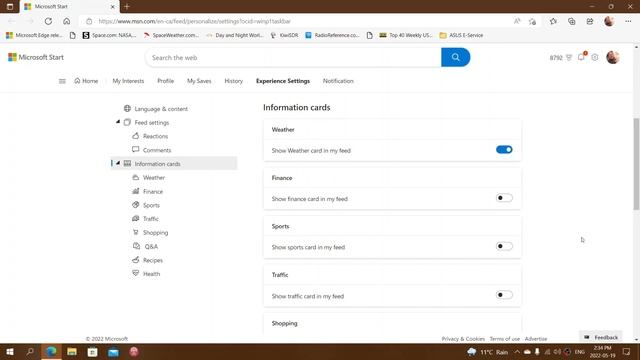
Task: Enable Show sports card toggle
Action: coord(504,246)
